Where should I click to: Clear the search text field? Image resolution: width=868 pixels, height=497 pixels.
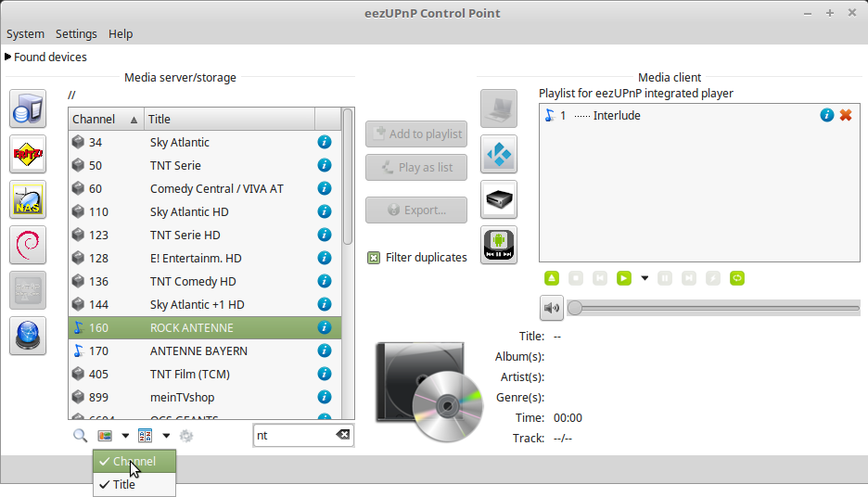[x=343, y=435]
